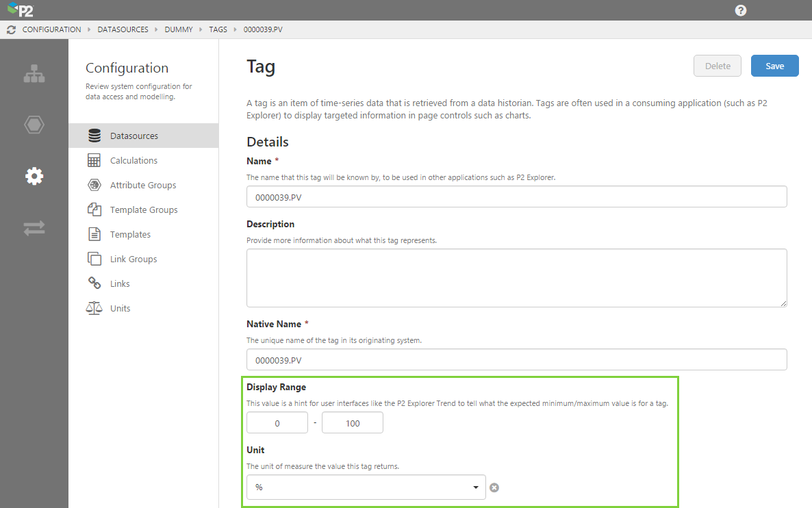
Task: Click inside the Description text area
Action: pos(516,277)
